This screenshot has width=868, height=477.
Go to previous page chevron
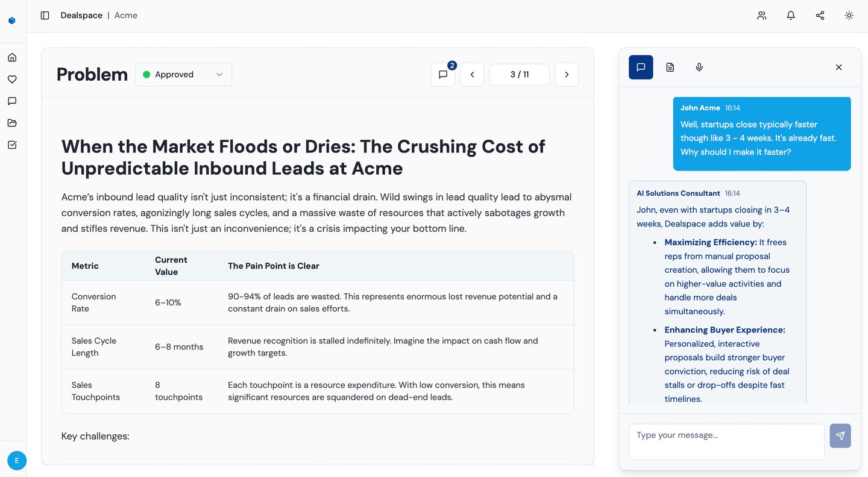coord(472,75)
